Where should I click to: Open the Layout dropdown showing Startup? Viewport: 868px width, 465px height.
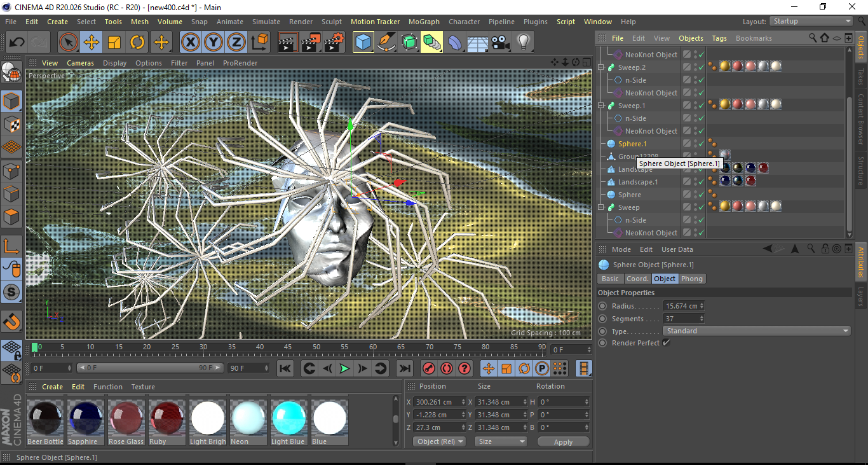pos(811,21)
